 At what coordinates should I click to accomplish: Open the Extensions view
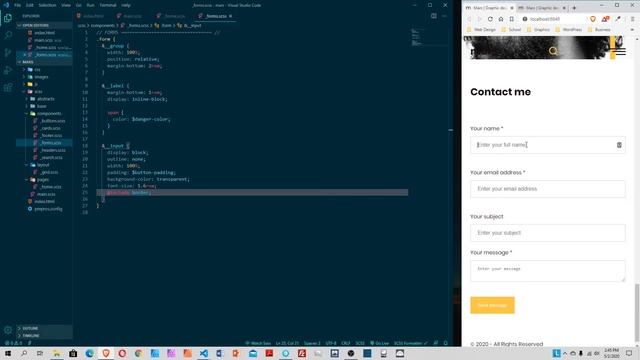[x=8, y=87]
